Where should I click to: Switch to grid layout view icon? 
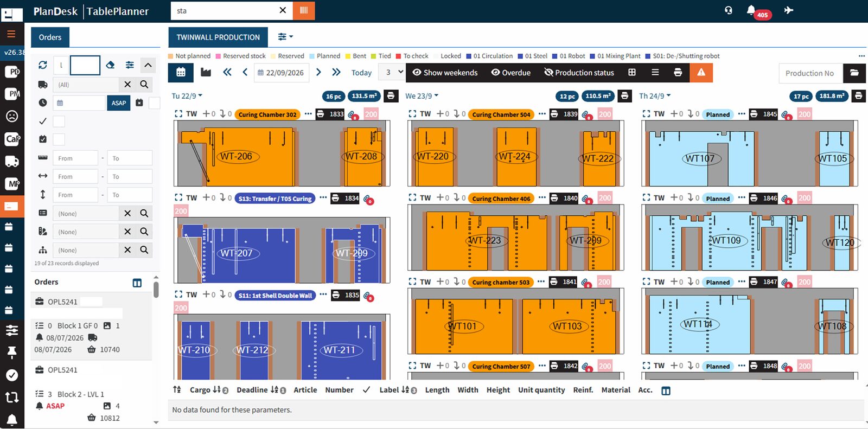(x=632, y=72)
